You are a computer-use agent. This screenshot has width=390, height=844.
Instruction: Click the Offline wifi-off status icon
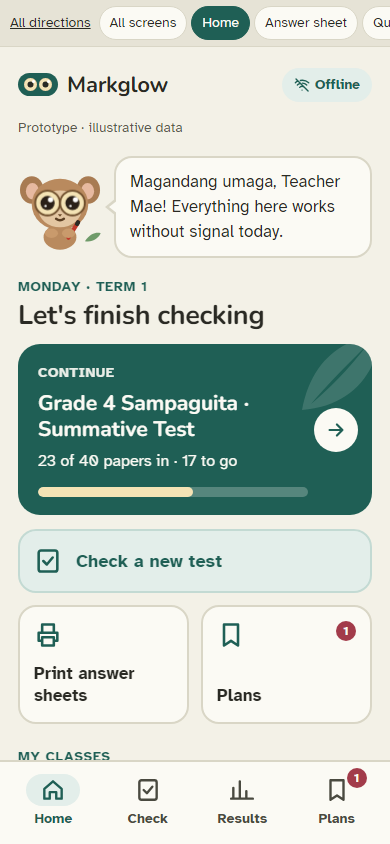(x=302, y=85)
